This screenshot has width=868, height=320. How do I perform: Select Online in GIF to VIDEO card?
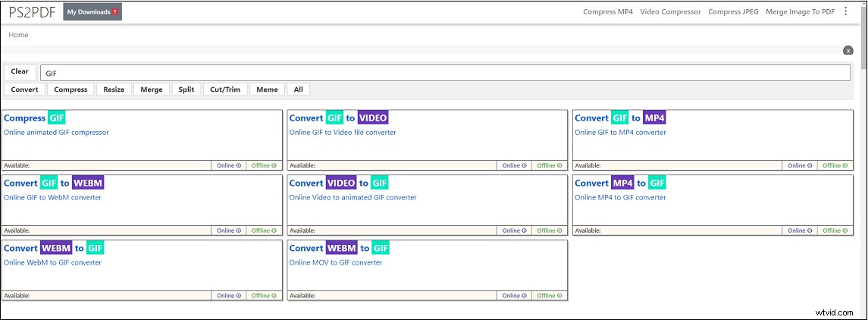click(x=514, y=165)
